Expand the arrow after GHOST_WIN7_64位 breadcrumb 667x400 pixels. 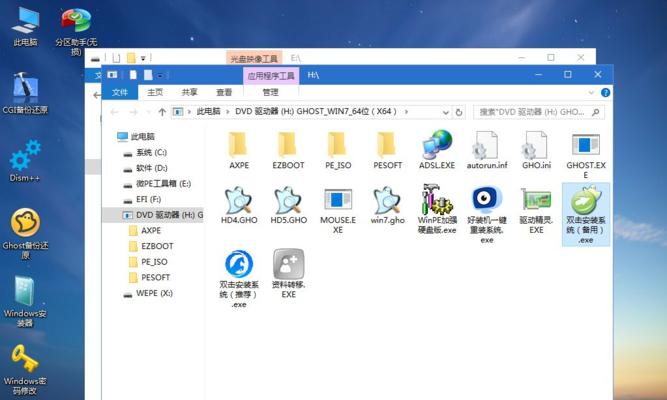point(406,111)
